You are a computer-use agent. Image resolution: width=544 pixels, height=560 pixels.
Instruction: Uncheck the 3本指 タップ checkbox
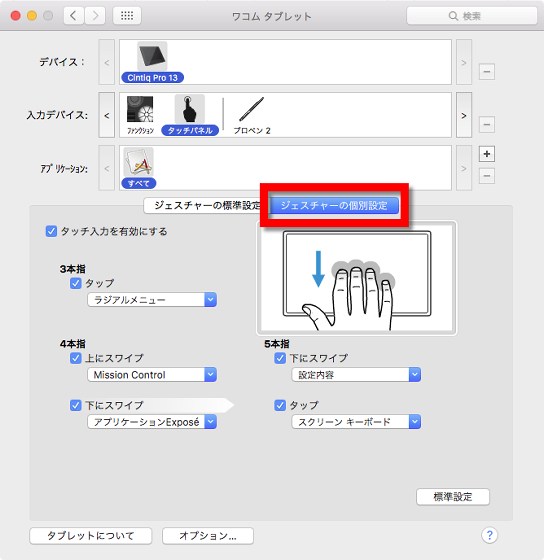[75, 284]
